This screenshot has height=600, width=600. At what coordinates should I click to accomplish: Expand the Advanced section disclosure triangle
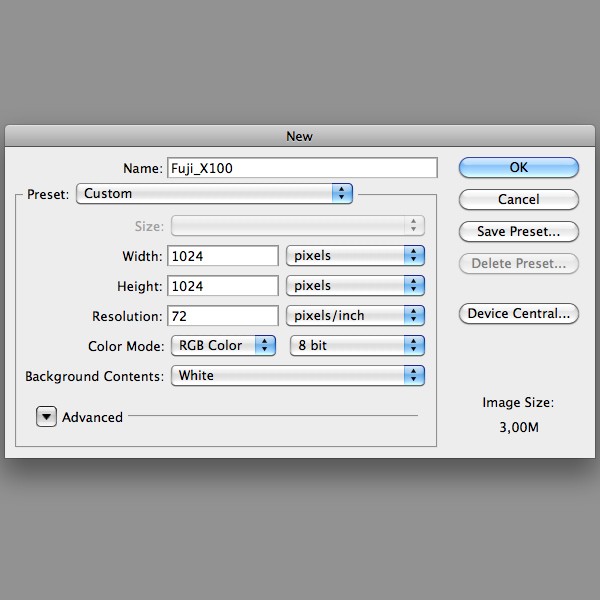pos(46,416)
